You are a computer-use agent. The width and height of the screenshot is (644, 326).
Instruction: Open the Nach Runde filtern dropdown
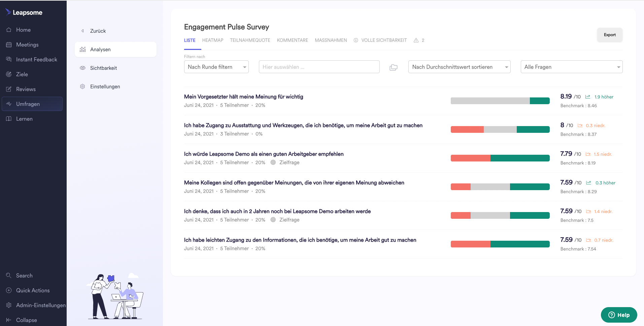pos(216,67)
